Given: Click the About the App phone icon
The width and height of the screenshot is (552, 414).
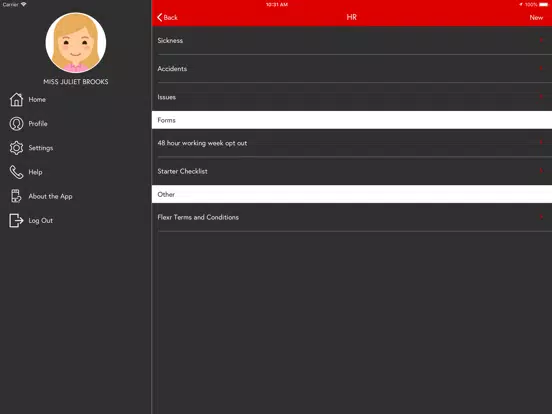Looking at the screenshot, I should 16,196.
